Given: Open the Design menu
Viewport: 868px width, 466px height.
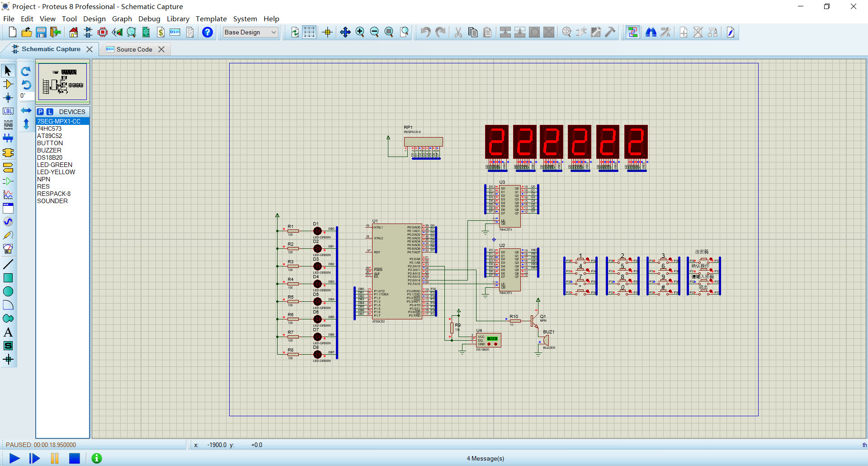Looking at the screenshot, I should tap(94, 19).
